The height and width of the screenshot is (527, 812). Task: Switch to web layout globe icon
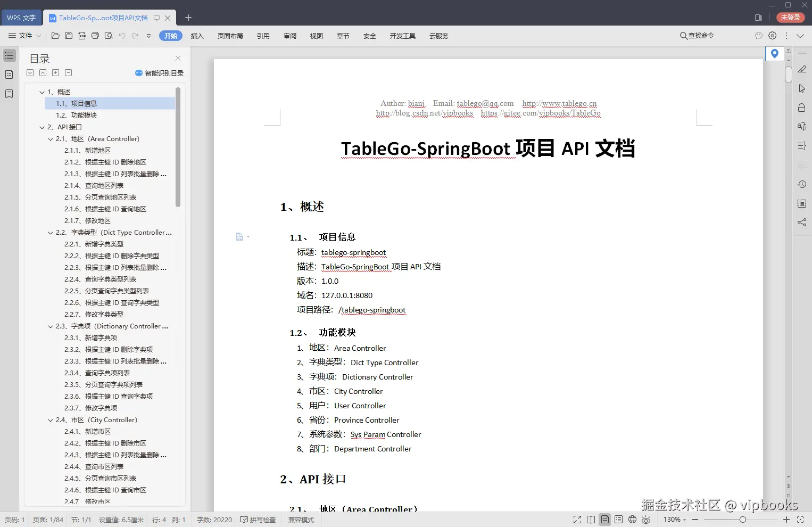(632, 520)
